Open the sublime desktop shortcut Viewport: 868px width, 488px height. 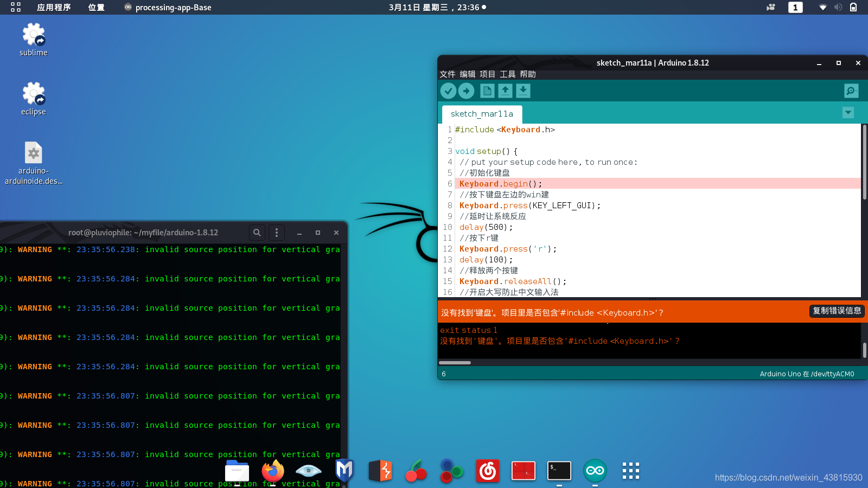click(34, 40)
